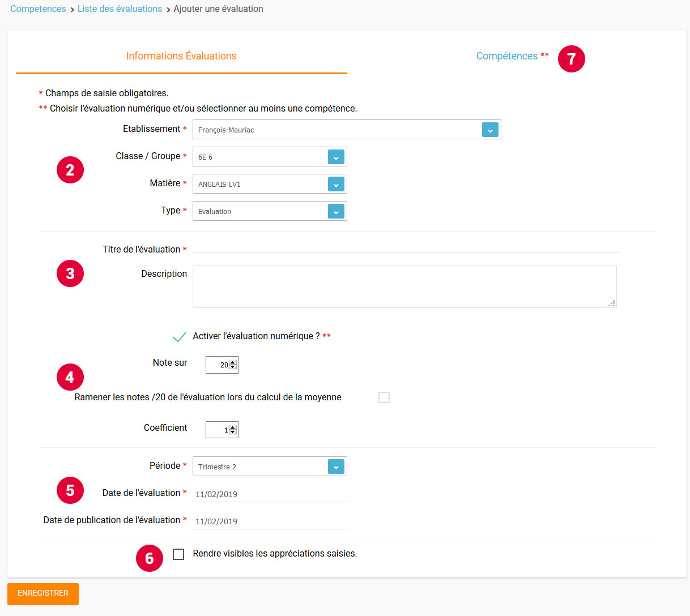Click the Date de l'évaluation field
The height and width of the screenshot is (616, 690).
[x=272, y=494]
